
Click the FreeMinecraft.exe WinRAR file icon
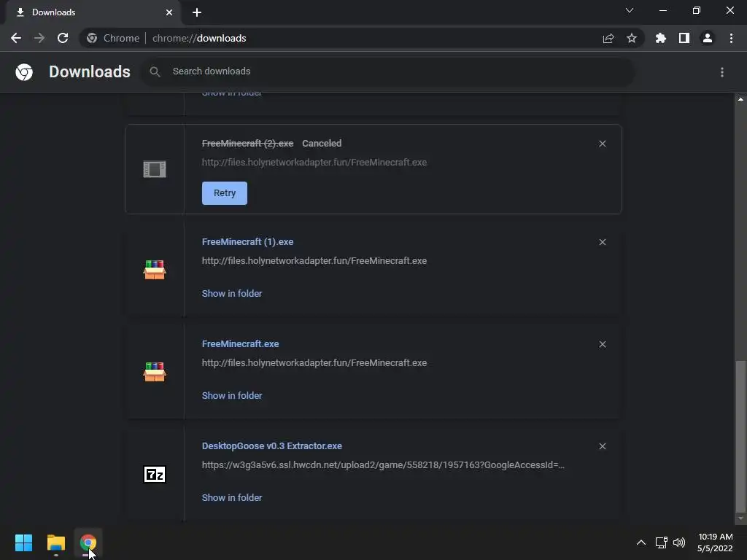coord(155,372)
